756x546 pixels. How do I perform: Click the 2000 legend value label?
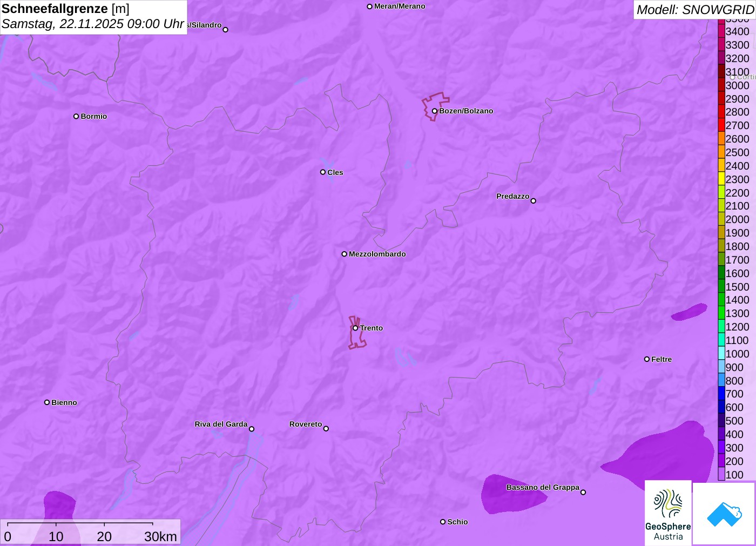point(738,219)
